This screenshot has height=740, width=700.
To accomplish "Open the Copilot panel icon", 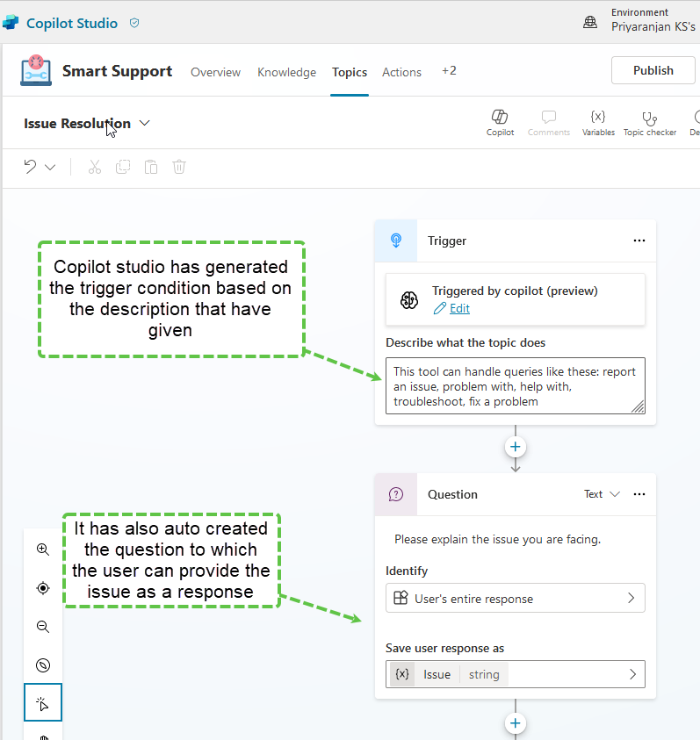I will [x=500, y=119].
